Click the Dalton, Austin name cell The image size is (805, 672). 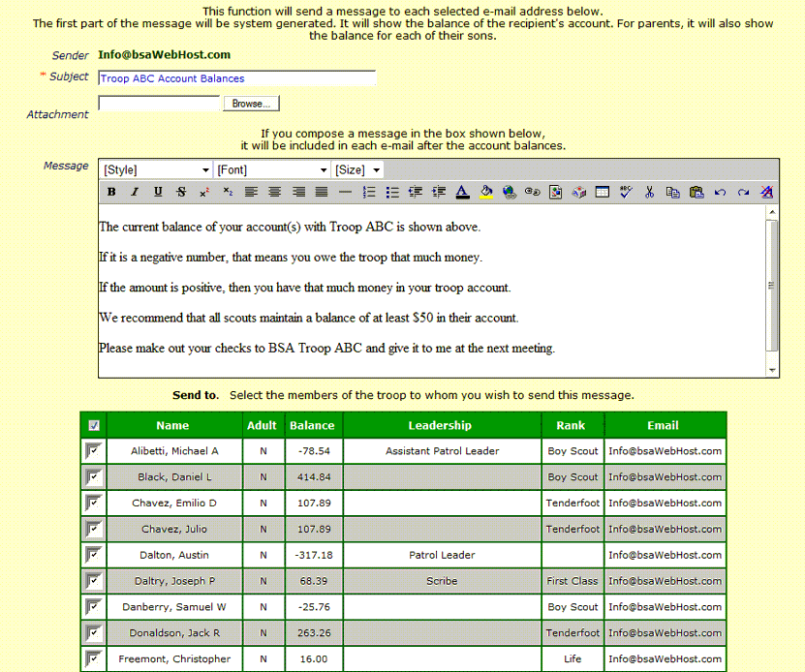[x=174, y=555]
